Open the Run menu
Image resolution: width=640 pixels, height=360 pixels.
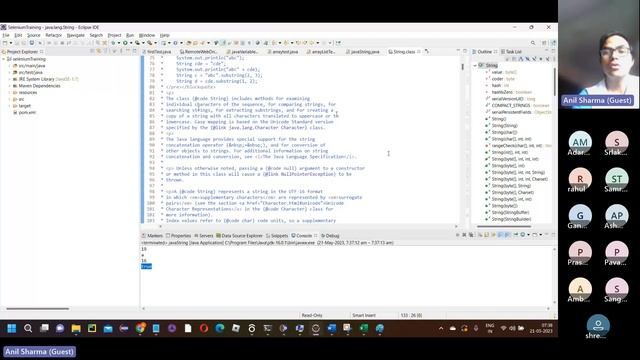(x=130, y=36)
